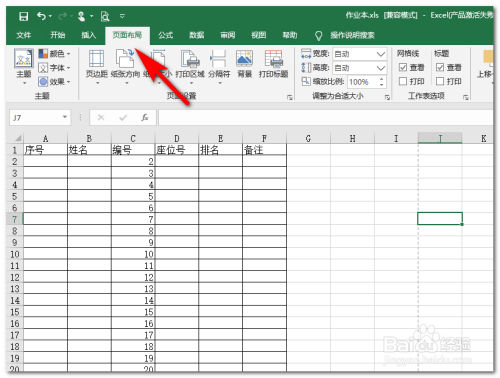Select row 7 header
Viewport: 500px width, 378px height.
tap(15, 219)
